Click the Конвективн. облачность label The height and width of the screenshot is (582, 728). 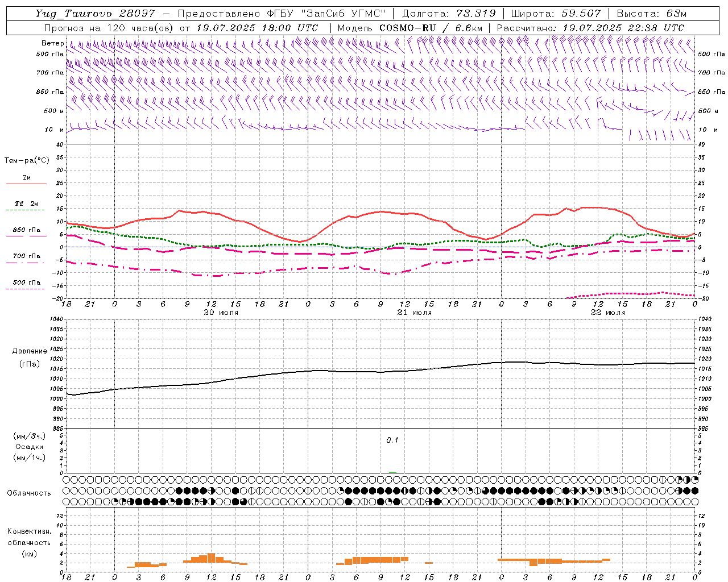click(29, 537)
